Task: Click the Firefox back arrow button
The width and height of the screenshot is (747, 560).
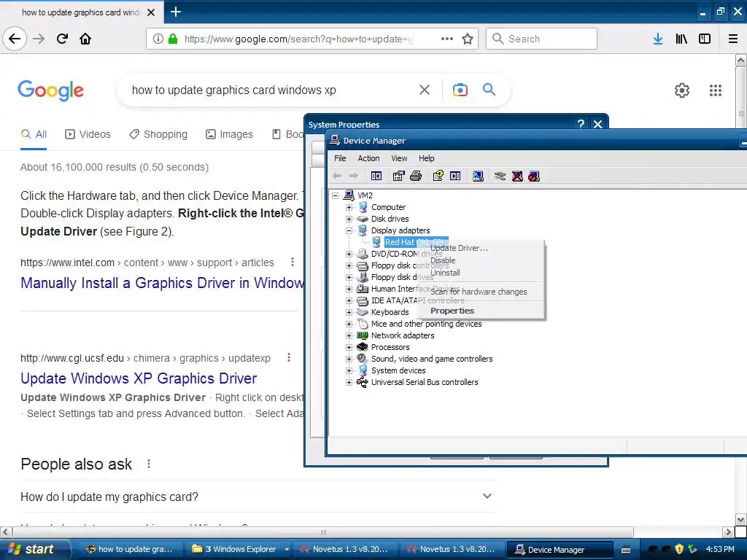Action: pos(15,39)
